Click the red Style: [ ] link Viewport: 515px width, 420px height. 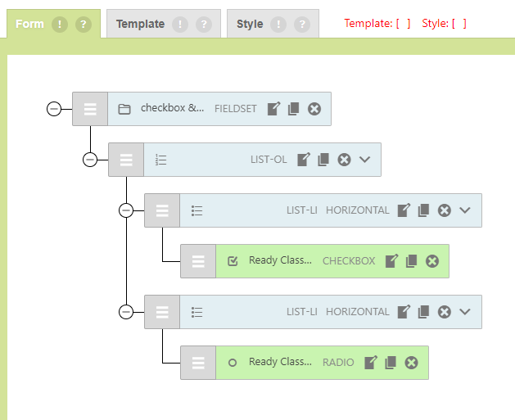(x=445, y=24)
